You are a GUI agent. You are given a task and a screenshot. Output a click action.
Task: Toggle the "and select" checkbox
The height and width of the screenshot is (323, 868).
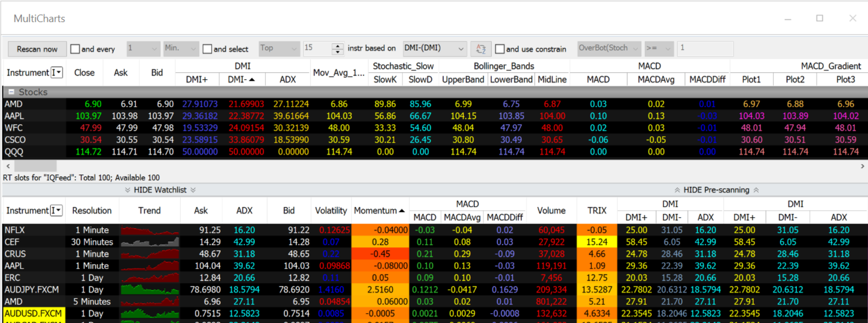coord(207,49)
